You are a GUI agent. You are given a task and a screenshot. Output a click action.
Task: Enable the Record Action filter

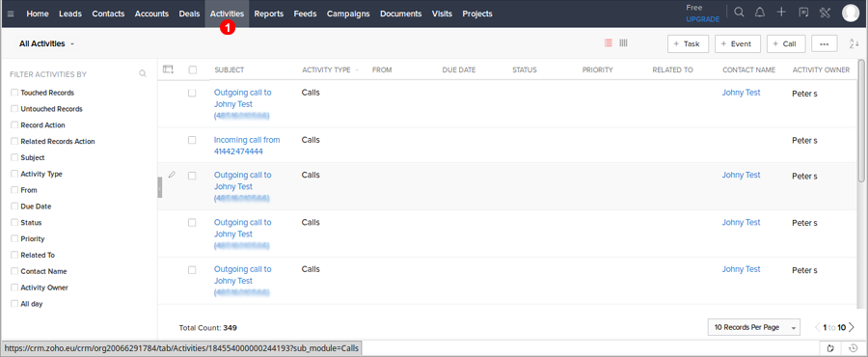(14, 125)
